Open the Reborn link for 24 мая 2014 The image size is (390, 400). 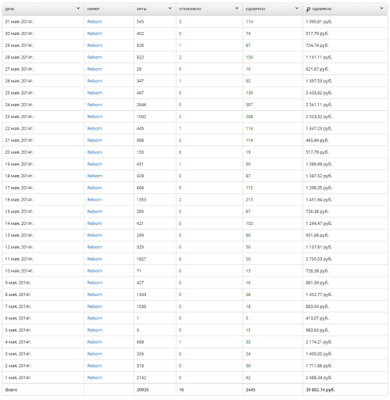click(x=95, y=105)
